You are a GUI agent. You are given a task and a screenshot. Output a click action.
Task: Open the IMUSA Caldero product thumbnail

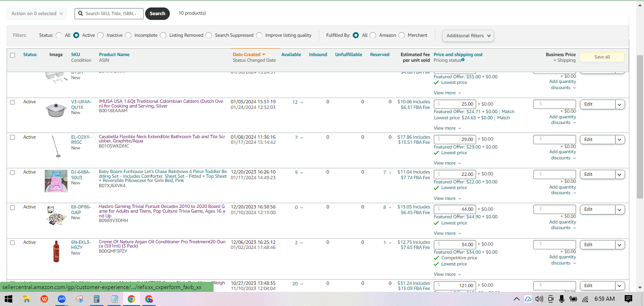click(55, 110)
